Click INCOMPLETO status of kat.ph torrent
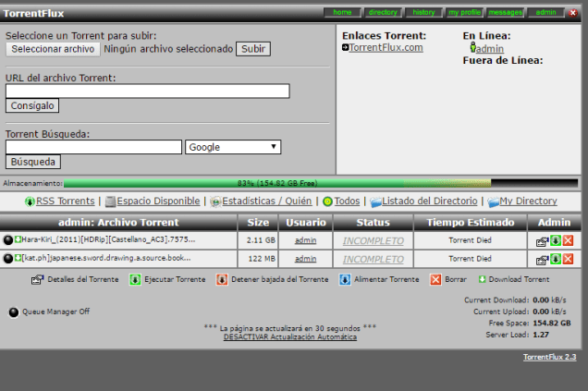Screen dimensions: 588x391 374,260
